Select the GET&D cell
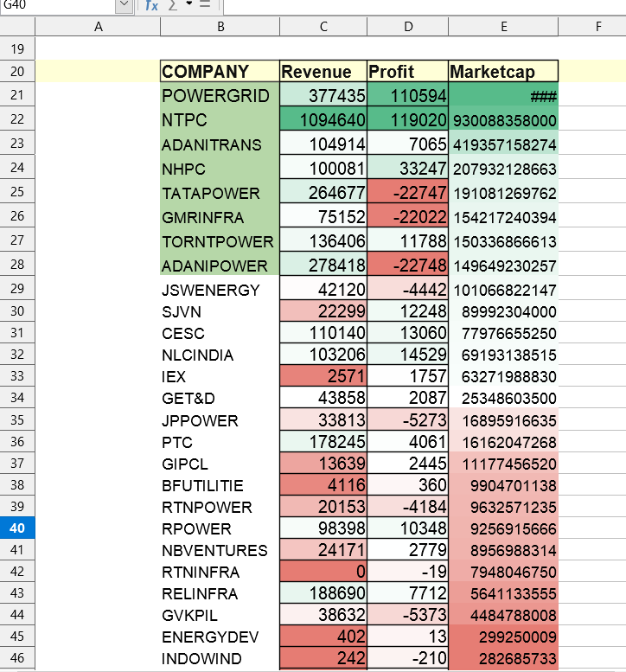626x672 pixels. tap(220, 398)
